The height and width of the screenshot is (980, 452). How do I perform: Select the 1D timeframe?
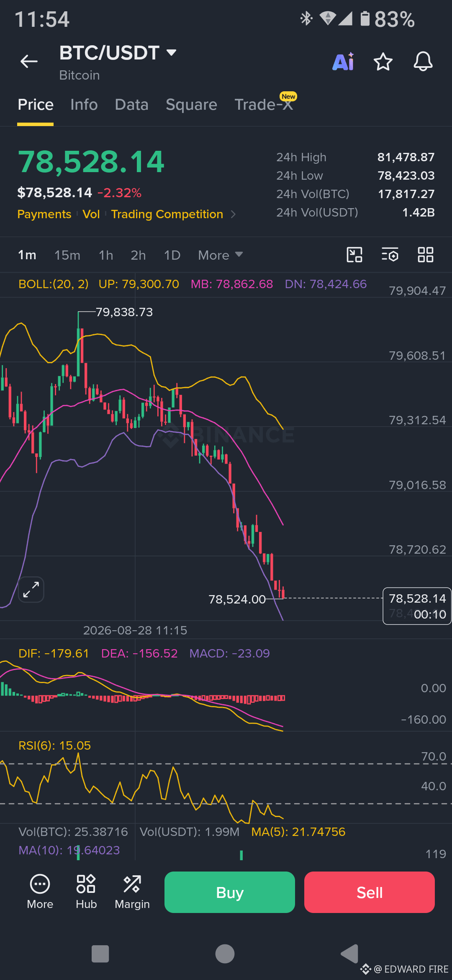click(172, 255)
